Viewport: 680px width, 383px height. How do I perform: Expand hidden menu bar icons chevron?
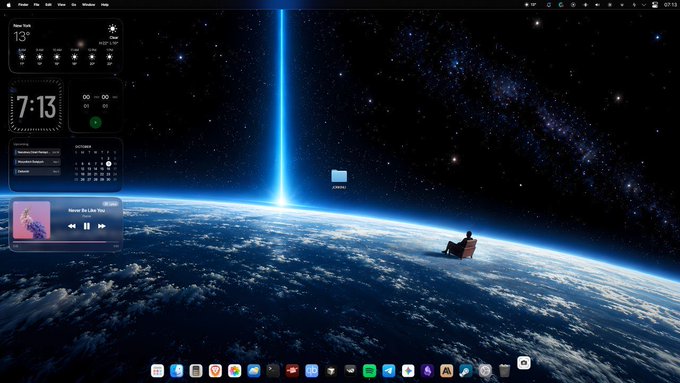pos(644,5)
